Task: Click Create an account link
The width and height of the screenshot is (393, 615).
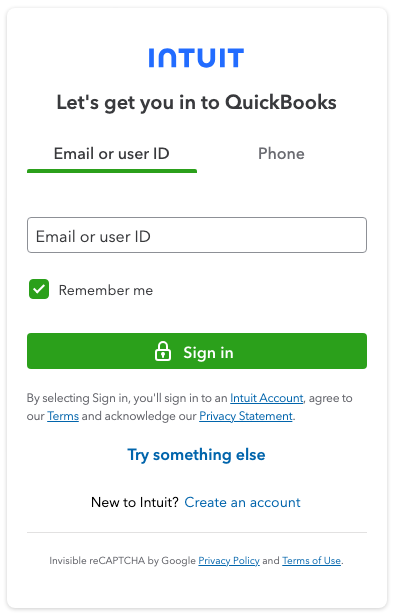Action: [x=242, y=502]
